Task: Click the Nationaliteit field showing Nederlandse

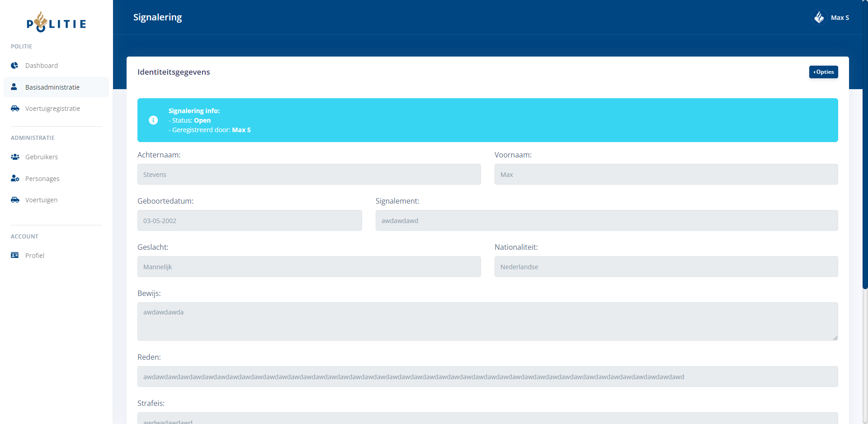Action: pyautogui.click(x=666, y=267)
